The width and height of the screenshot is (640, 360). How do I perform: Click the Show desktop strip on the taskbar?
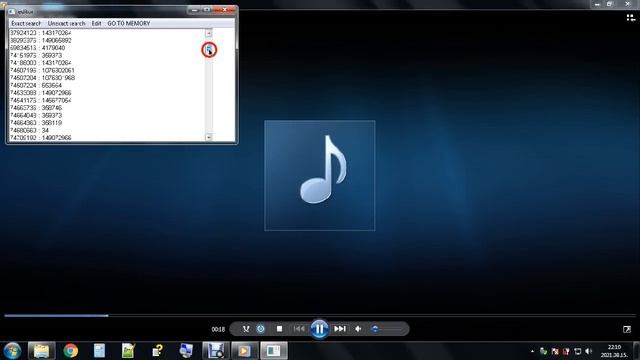point(636,351)
